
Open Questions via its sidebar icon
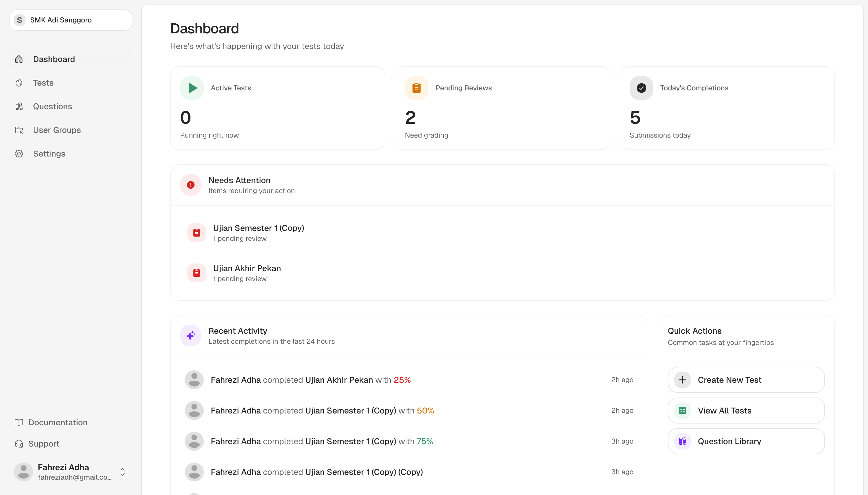[19, 106]
